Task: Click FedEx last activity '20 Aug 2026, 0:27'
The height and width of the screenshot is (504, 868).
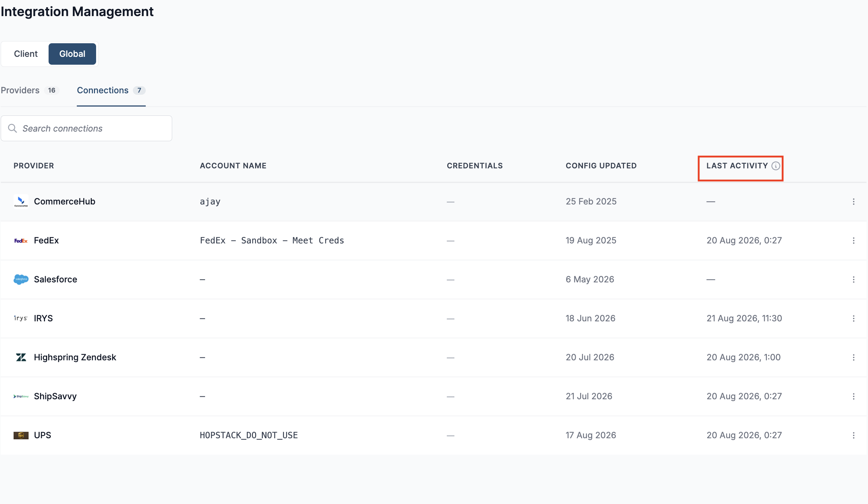Action: (744, 241)
